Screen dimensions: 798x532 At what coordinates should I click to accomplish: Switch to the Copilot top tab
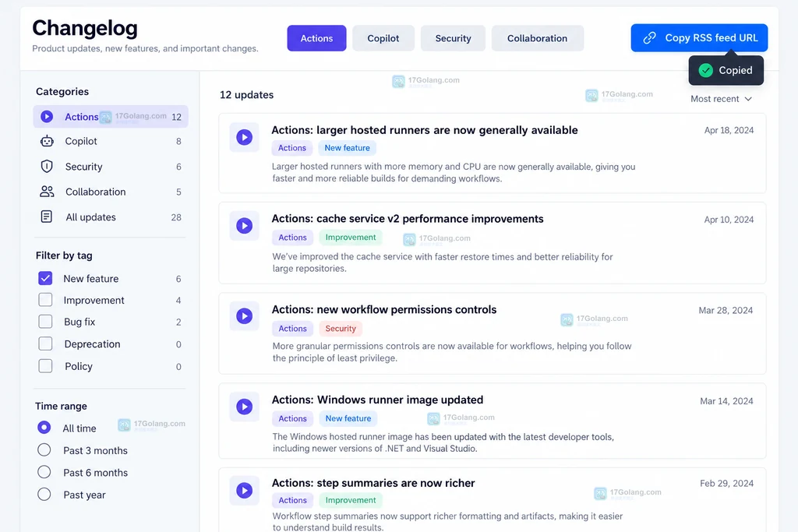pos(383,38)
